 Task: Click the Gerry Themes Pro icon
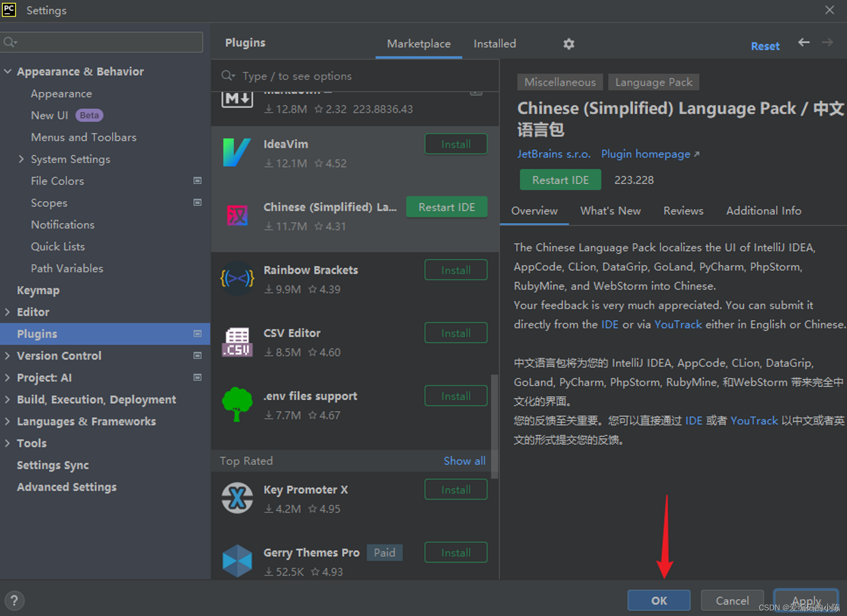tap(237, 561)
